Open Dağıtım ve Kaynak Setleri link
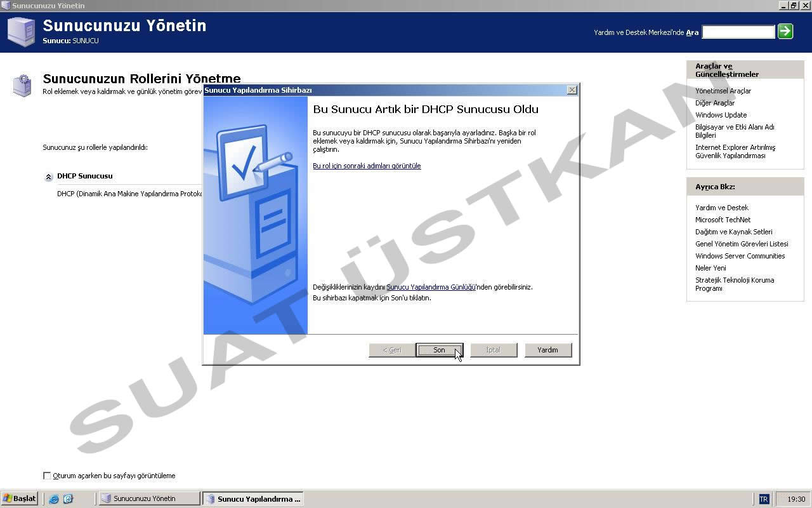 (x=733, y=232)
